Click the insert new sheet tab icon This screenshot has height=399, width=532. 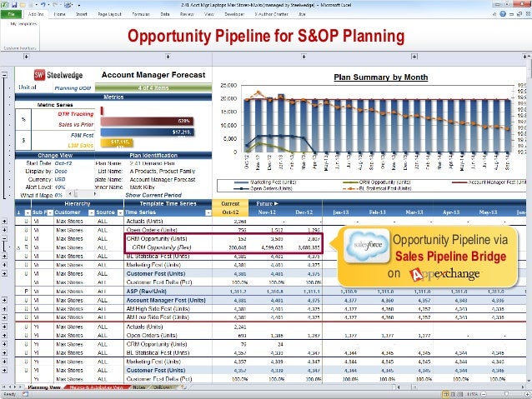click(183, 387)
